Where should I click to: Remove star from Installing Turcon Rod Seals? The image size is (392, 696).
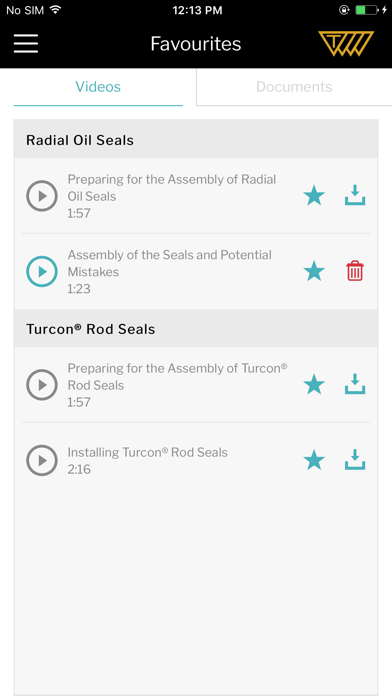coord(314,460)
